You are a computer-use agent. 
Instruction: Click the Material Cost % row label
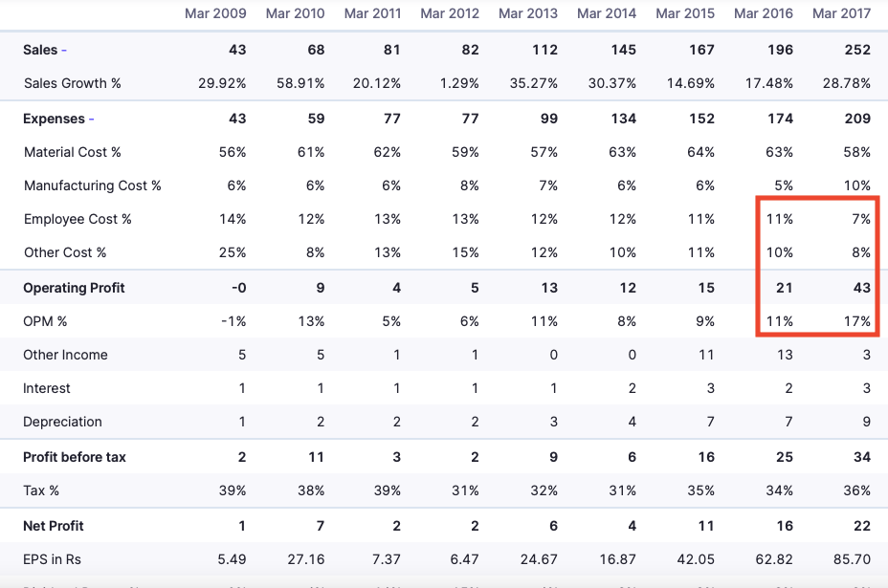(73, 152)
